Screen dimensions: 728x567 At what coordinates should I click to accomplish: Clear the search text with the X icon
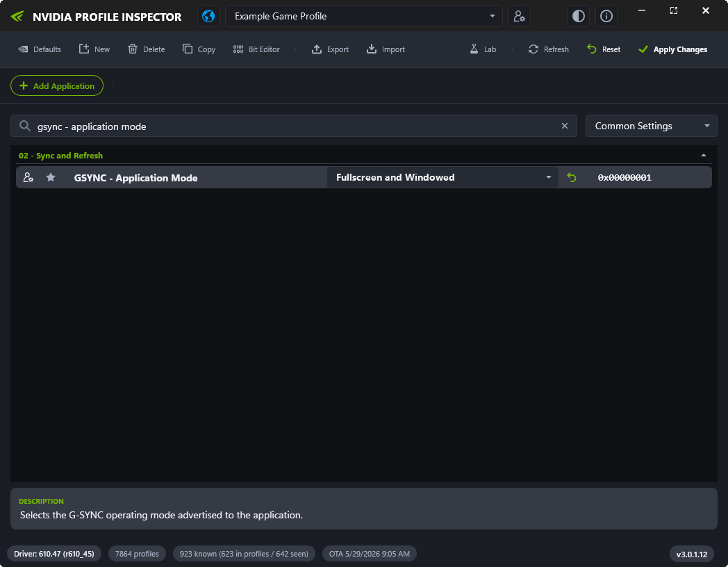(565, 126)
